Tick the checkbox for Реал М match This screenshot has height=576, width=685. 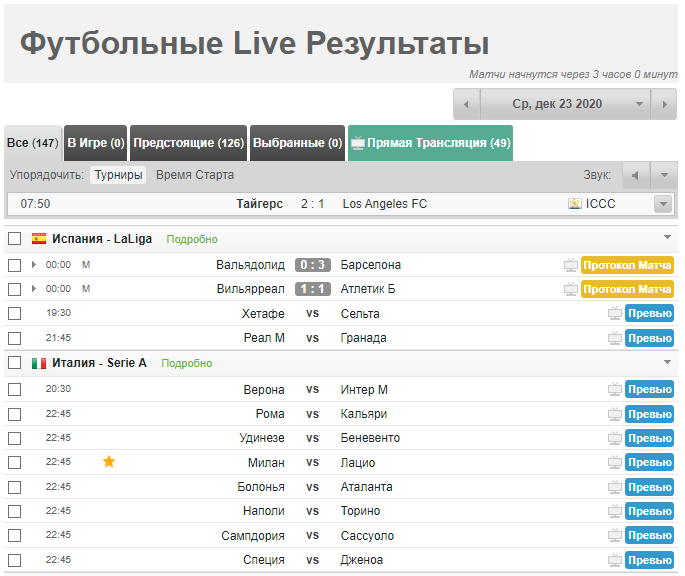(x=14, y=338)
